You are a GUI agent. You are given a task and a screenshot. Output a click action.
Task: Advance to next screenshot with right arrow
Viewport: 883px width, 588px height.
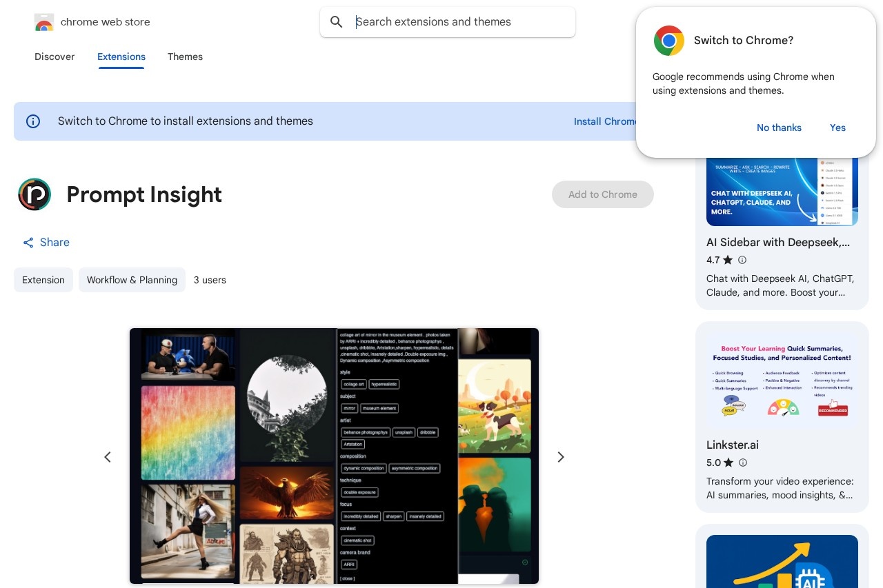(x=561, y=457)
